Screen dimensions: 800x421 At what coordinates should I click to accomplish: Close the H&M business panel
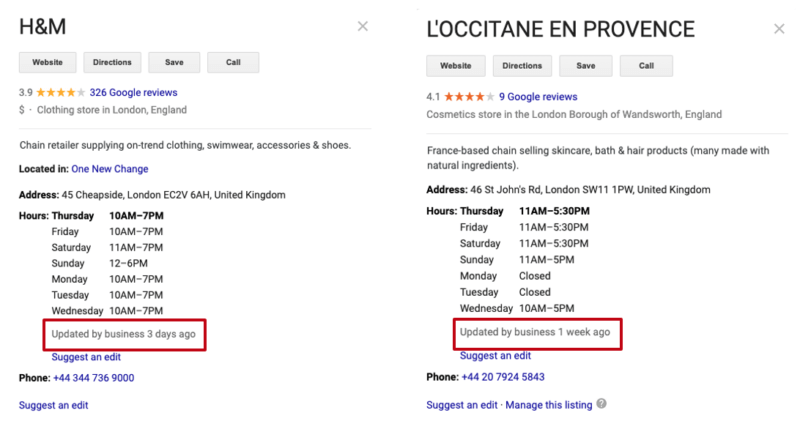pos(363,27)
